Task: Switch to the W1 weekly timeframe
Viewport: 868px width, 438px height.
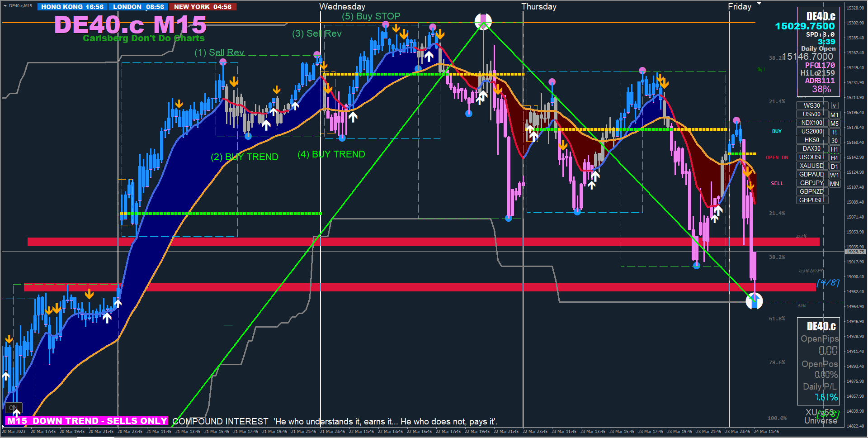Action: (835, 175)
